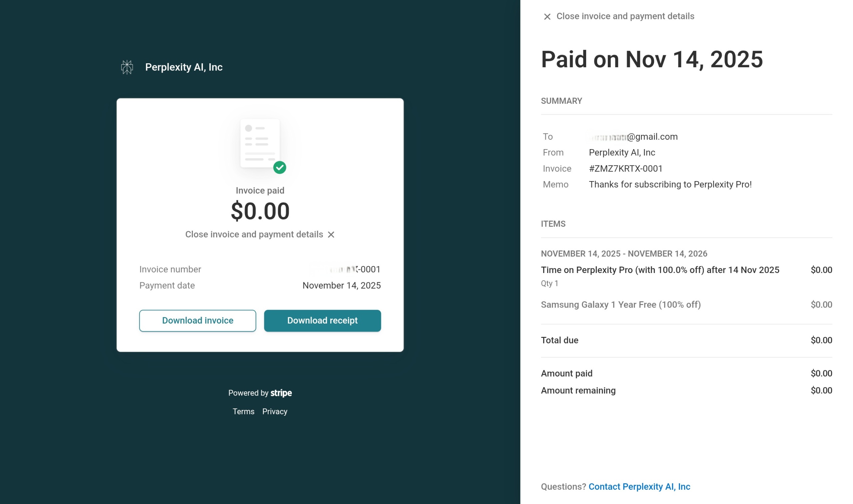Click the Powered by stripe text

(260, 393)
